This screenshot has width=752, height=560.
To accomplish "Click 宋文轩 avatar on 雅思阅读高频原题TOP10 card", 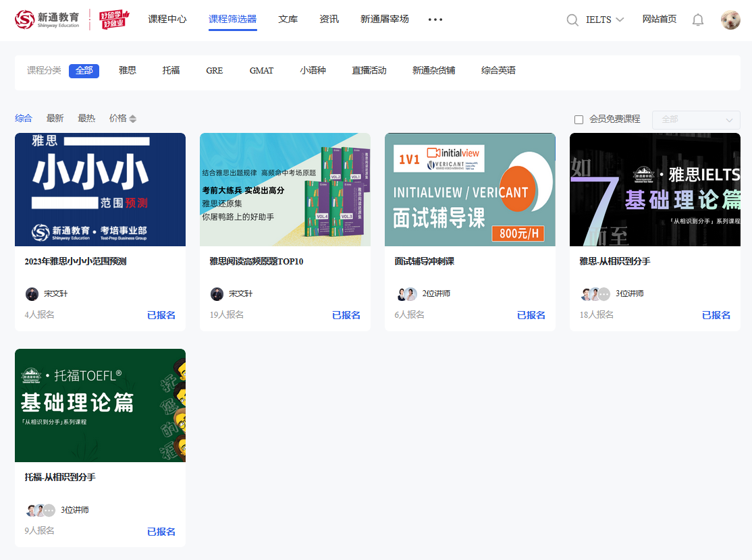I will pyautogui.click(x=217, y=293).
